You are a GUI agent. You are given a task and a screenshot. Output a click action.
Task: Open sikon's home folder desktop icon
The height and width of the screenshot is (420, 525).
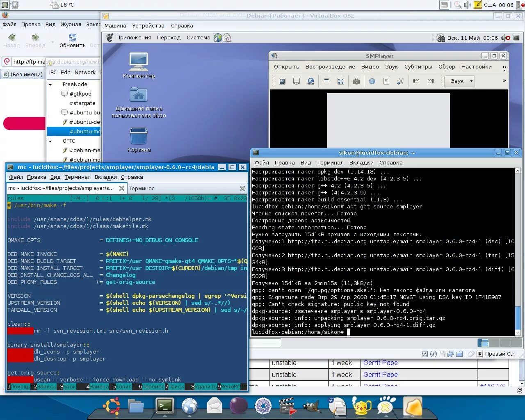139,102
